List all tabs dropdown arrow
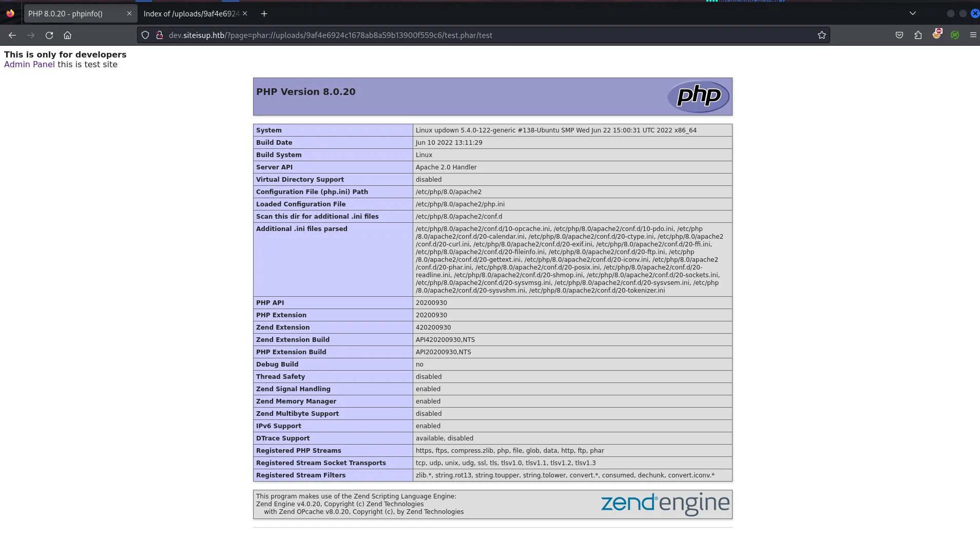This screenshot has width=980, height=537. pos(913,14)
